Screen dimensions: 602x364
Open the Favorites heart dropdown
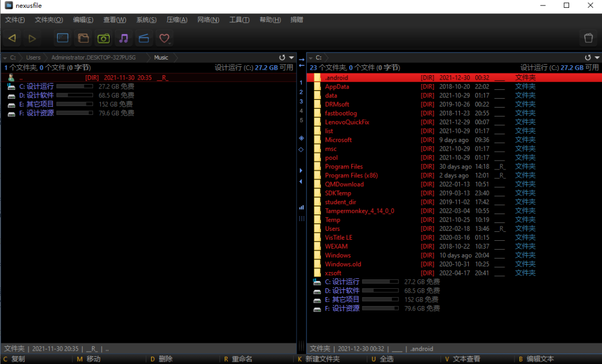click(x=164, y=38)
